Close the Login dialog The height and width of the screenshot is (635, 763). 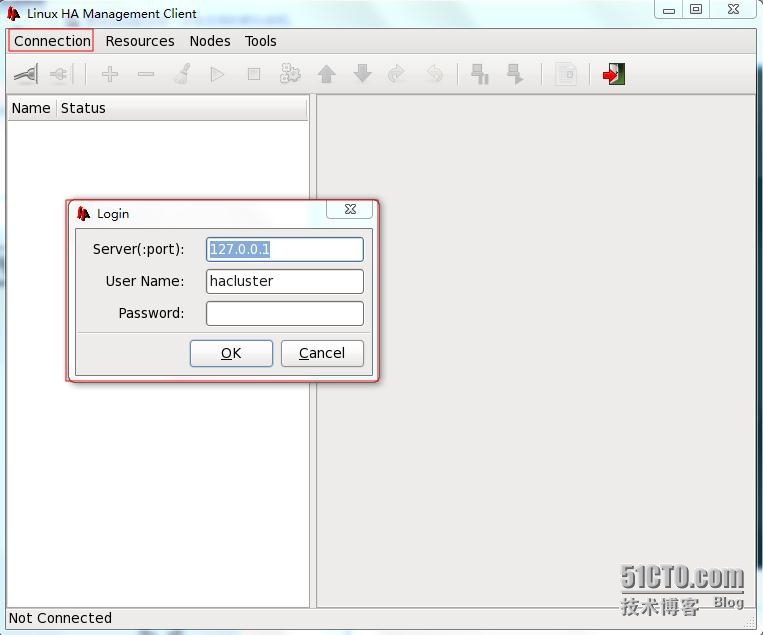(x=350, y=209)
